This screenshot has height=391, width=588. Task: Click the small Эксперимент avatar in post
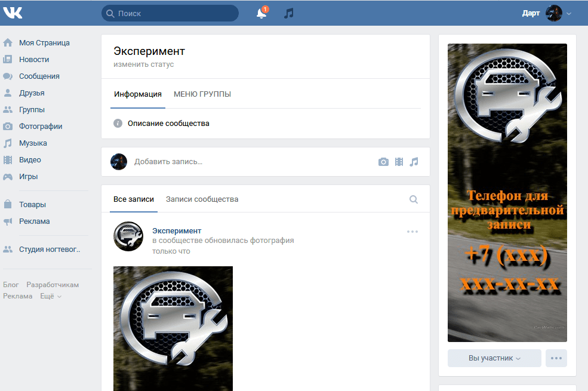(x=128, y=236)
